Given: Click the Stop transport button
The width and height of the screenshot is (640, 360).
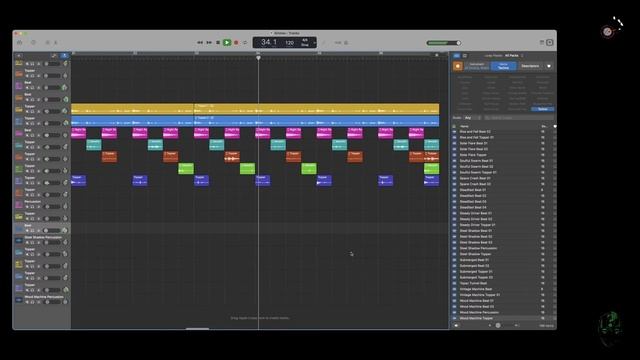Looking at the screenshot, I should (x=218, y=42).
